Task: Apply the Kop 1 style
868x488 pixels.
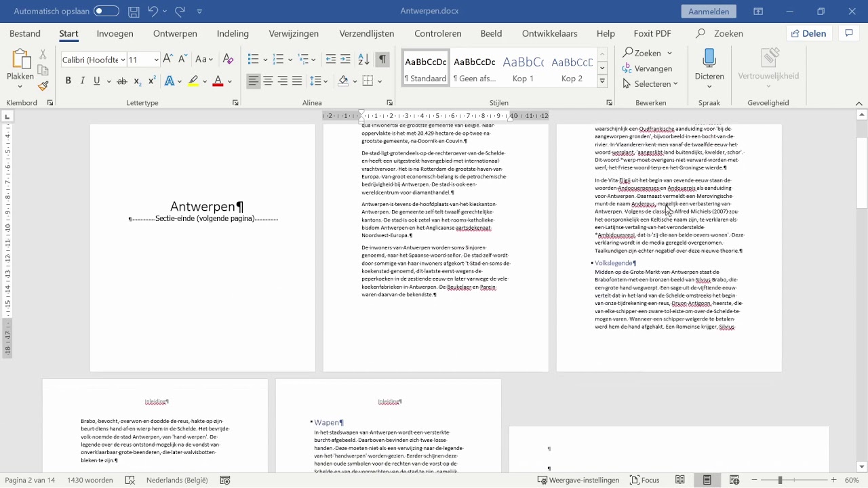Action: [x=523, y=68]
